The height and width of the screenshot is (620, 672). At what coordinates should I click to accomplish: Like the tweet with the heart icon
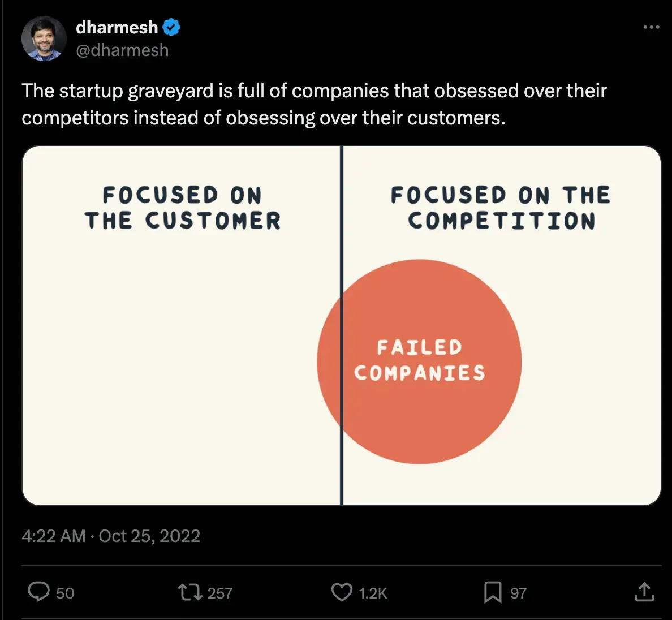(x=341, y=592)
